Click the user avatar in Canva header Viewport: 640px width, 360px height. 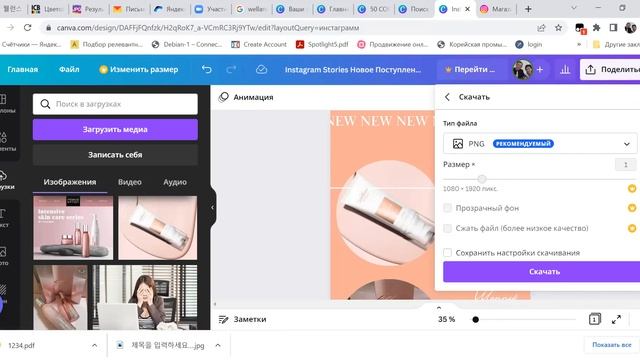(522, 70)
